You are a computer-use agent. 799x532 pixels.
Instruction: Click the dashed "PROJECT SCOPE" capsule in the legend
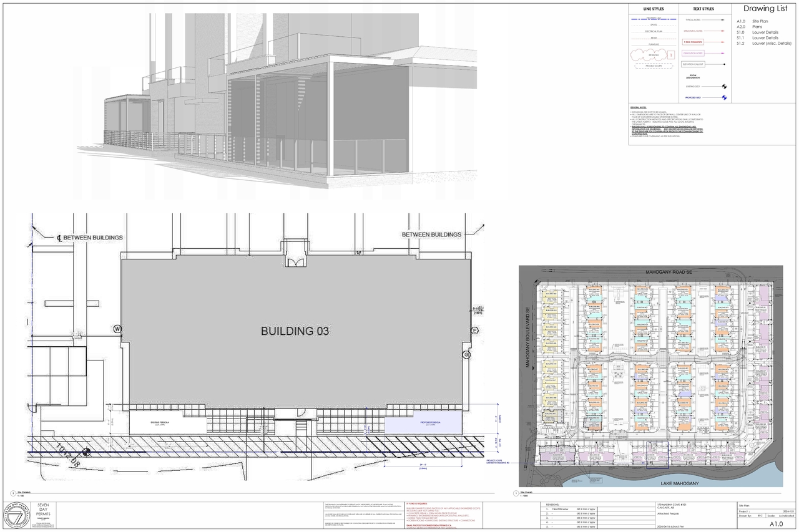pos(654,65)
